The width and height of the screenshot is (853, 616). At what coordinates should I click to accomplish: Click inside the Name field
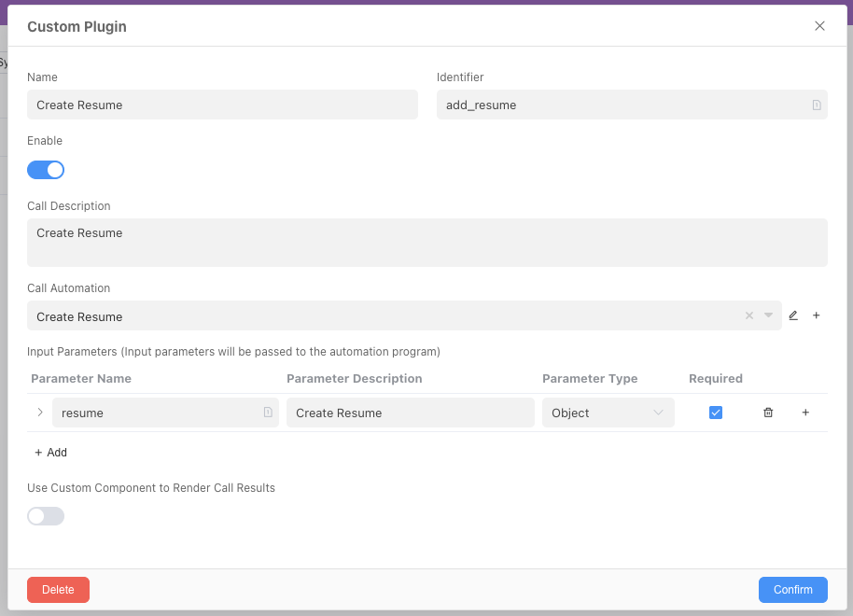pos(221,105)
